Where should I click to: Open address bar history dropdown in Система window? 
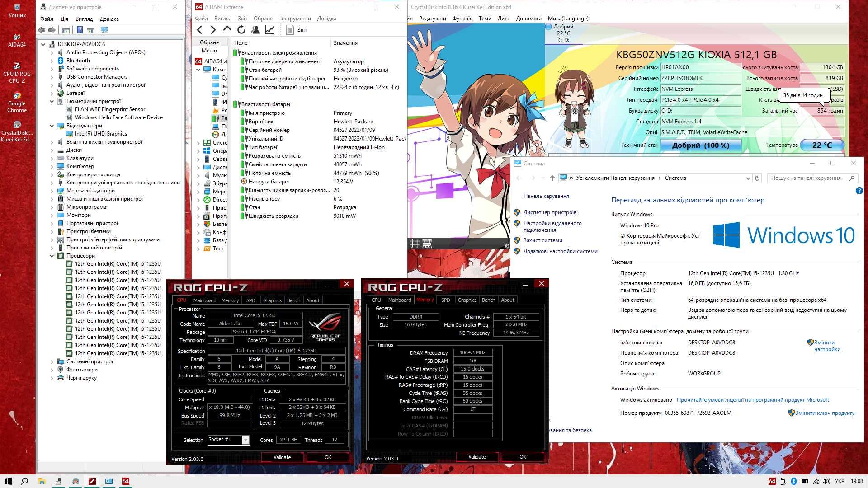pos(748,178)
